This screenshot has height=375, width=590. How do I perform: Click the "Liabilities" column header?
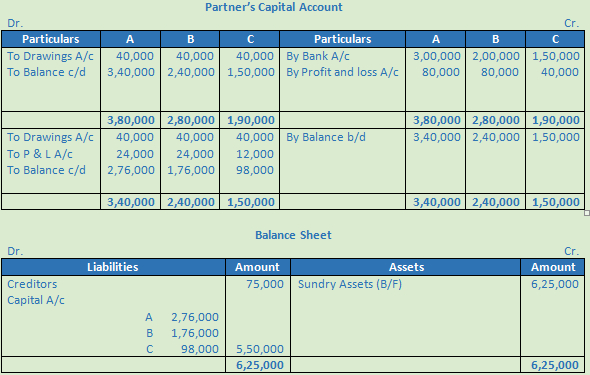(113, 267)
